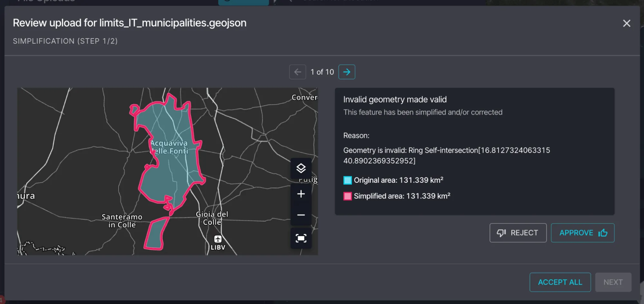Accept all simplification changes
Image resolution: width=644 pixels, height=304 pixels.
pyautogui.click(x=560, y=282)
